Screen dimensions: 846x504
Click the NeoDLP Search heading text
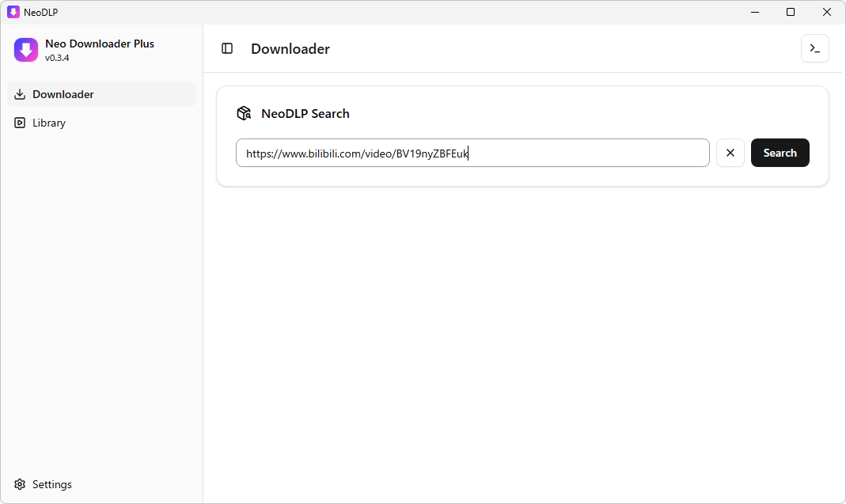coord(305,114)
